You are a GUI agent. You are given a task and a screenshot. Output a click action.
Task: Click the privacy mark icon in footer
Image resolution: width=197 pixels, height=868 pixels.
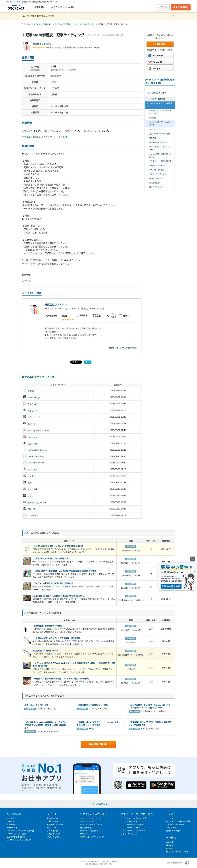[x=187, y=863]
